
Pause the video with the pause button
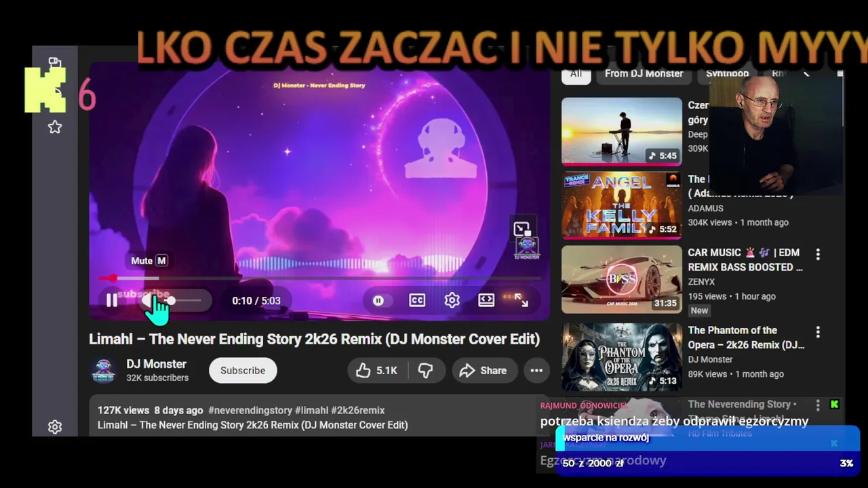pyautogui.click(x=112, y=300)
